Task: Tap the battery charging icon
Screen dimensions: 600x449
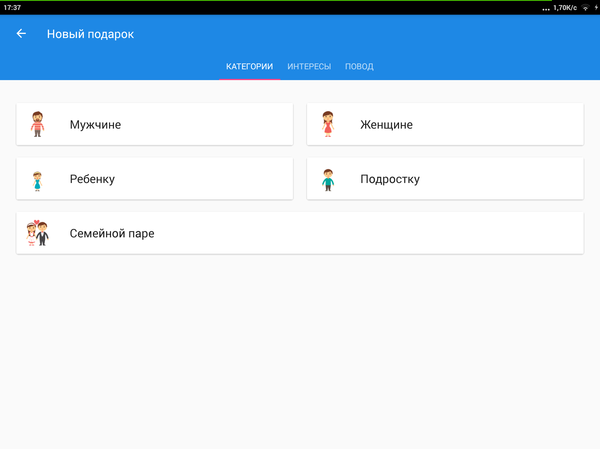Action: click(x=594, y=7)
